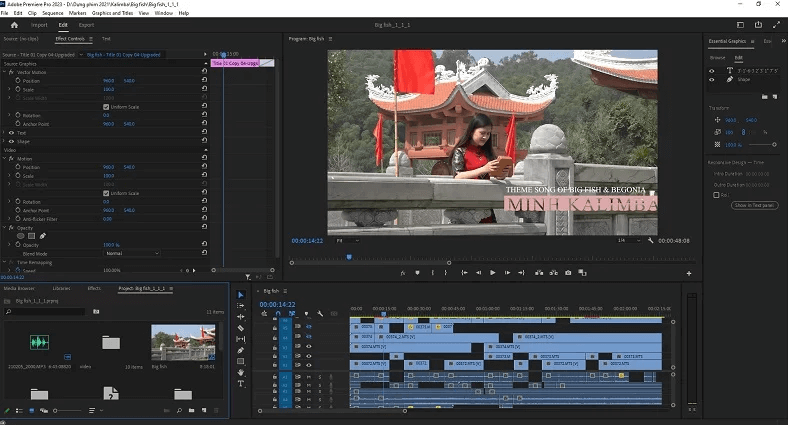Image resolution: width=788 pixels, height=425 pixels.
Task: Select the Rectangle tool
Action: click(x=241, y=361)
